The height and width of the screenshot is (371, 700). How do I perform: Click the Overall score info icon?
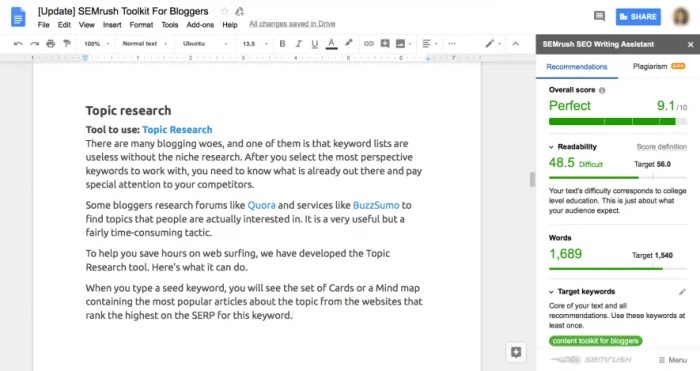[x=602, y=90]
